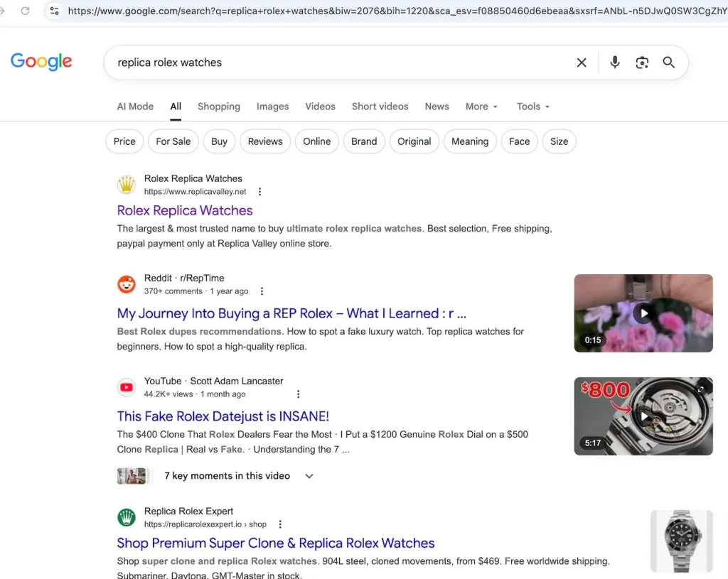
Task: Play the 0:15 Reddit video thumbnail
Action: click(x=643, y=313)
